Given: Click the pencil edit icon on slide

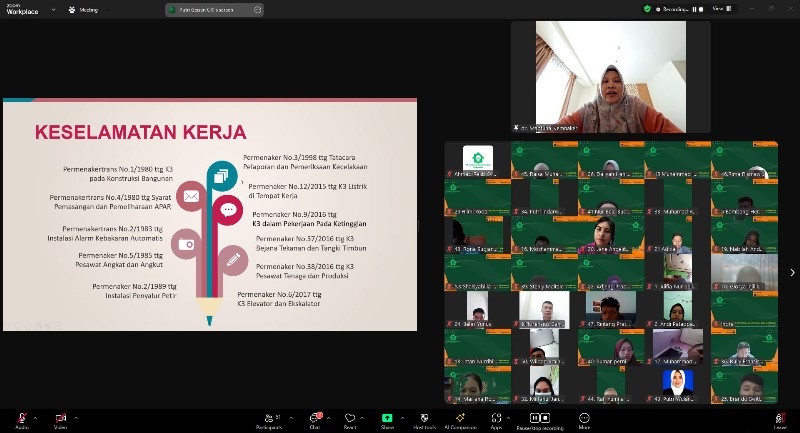Looking at the screenshot, I should click(233, 260).
